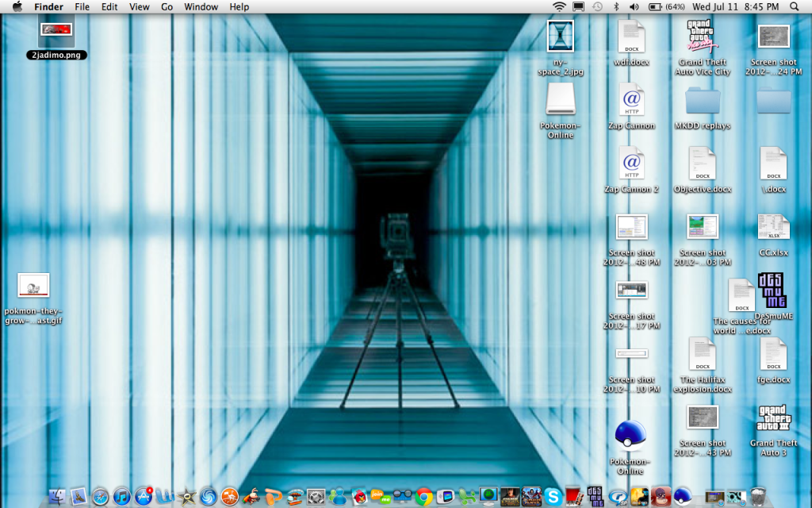This screenshot has width=812, height=508.
Task: Open the Trash in the dock
Action: click(759, 497)
